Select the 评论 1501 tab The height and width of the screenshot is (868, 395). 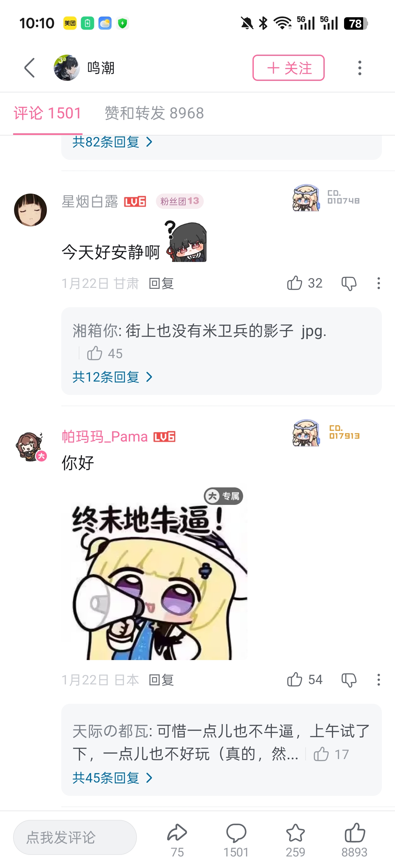point(47,113)
